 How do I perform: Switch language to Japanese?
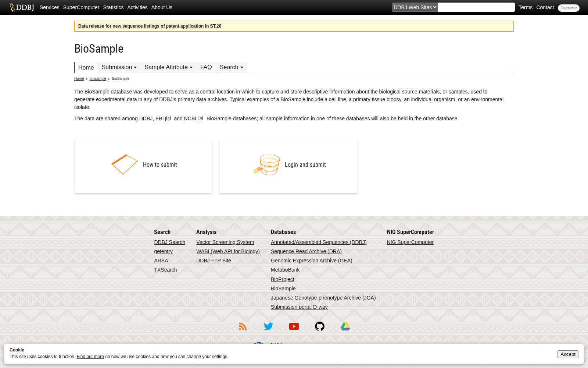[x=569, y=8]
